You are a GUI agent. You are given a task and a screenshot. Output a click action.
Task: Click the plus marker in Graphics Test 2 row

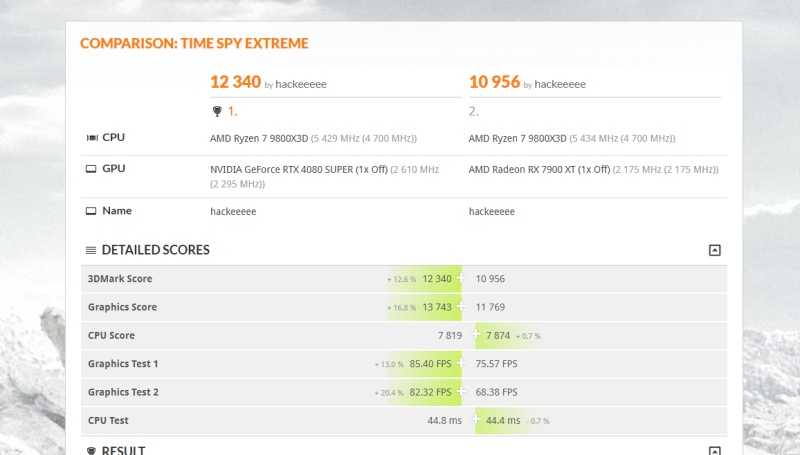click(461, 391)
